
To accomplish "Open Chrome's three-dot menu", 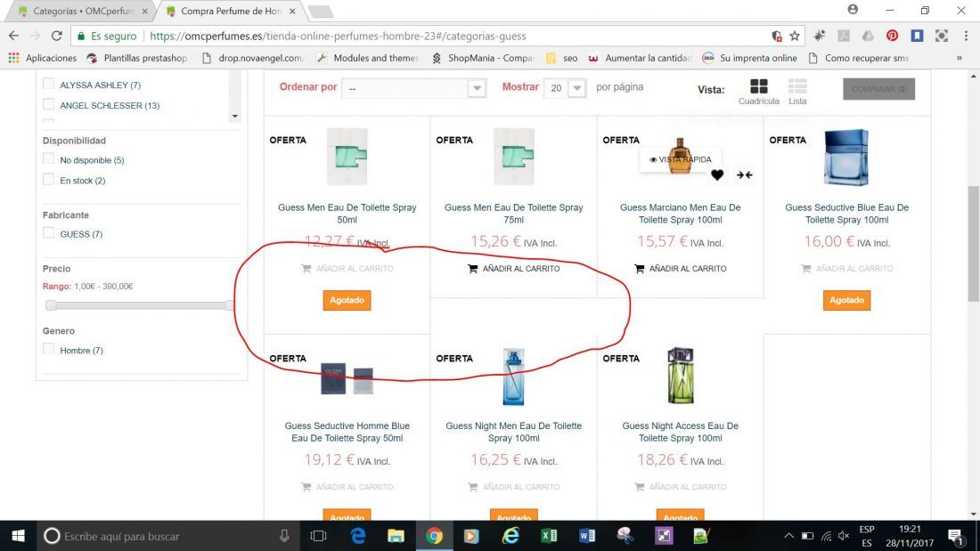I will (x=966, y=36).
